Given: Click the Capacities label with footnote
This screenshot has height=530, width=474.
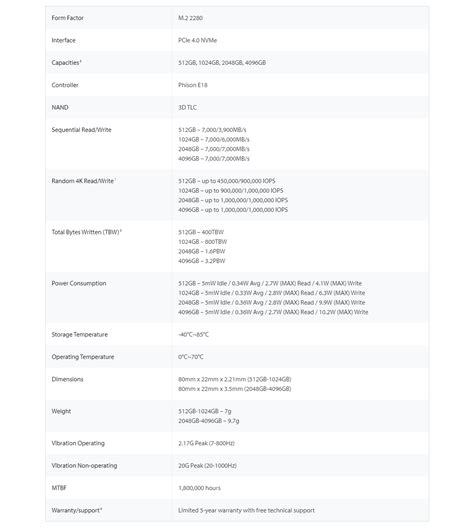Looking at the screenshot, I should click(x=67, y=63).
